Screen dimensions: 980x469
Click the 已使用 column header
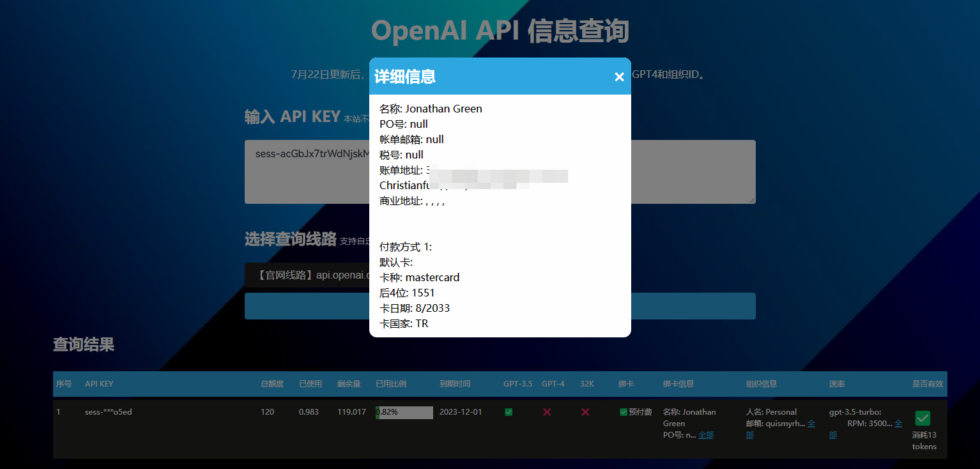[310, 384]
